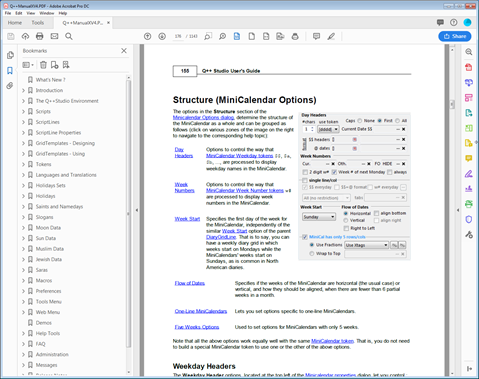Open the pink Edit PDF tool
This screenshot has width=479, height=379.
point(469,98)
